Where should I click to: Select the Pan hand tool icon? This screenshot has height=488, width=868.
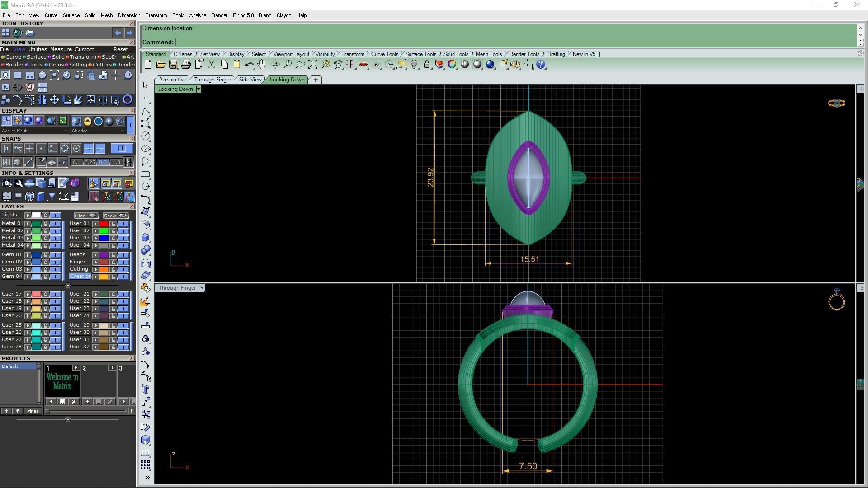pyautogui.click(x=261, y=65)
